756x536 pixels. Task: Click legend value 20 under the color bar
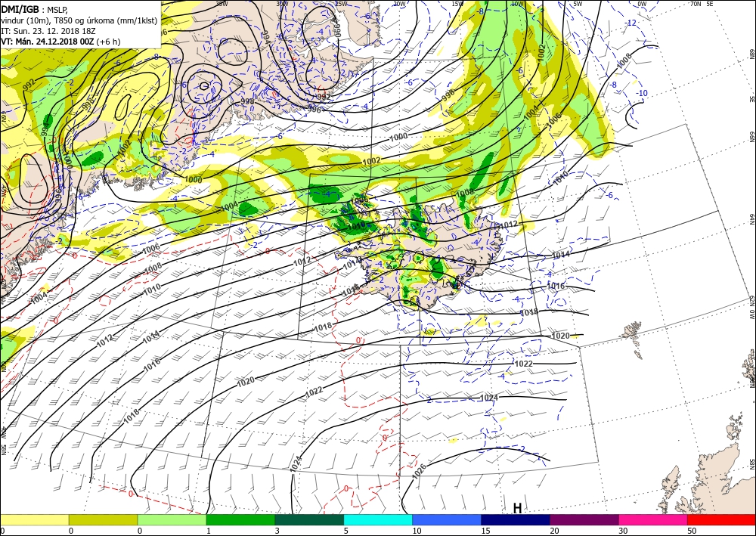coord(555,531)
